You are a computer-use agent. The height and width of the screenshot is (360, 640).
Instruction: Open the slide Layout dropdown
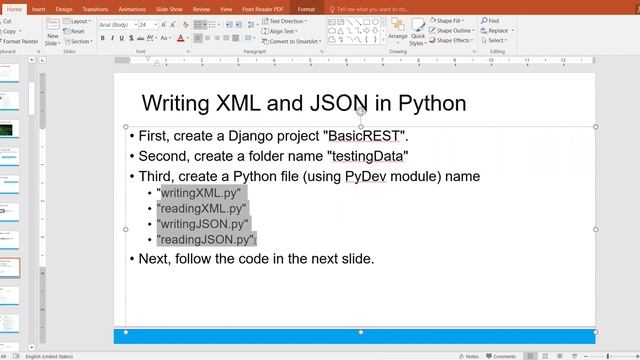78,21
